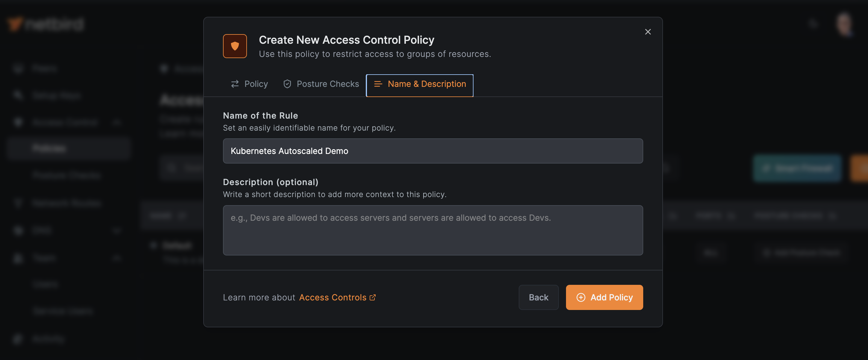868x360 pixels.
Task: Click the Activity icon in the sidebar
Action: (18, 339)
